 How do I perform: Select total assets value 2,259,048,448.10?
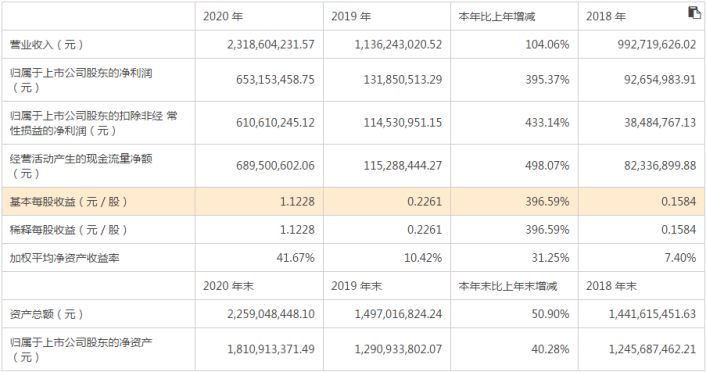point(271,314)
